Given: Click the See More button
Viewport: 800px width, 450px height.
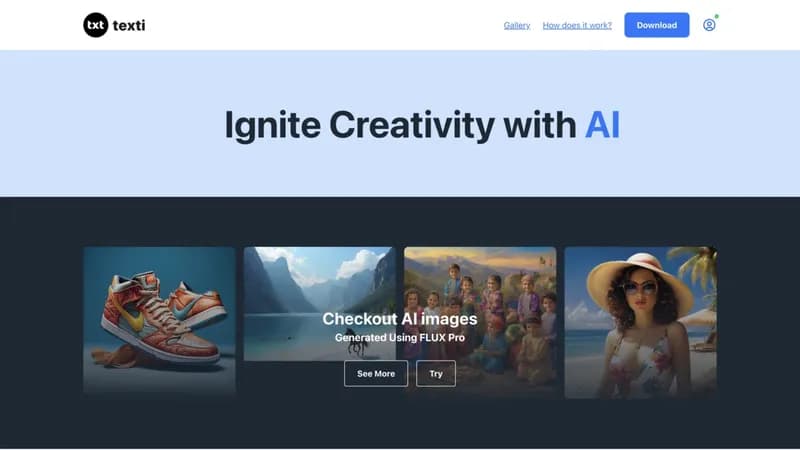Looking at the screenshot, I should tap(376, 373).
